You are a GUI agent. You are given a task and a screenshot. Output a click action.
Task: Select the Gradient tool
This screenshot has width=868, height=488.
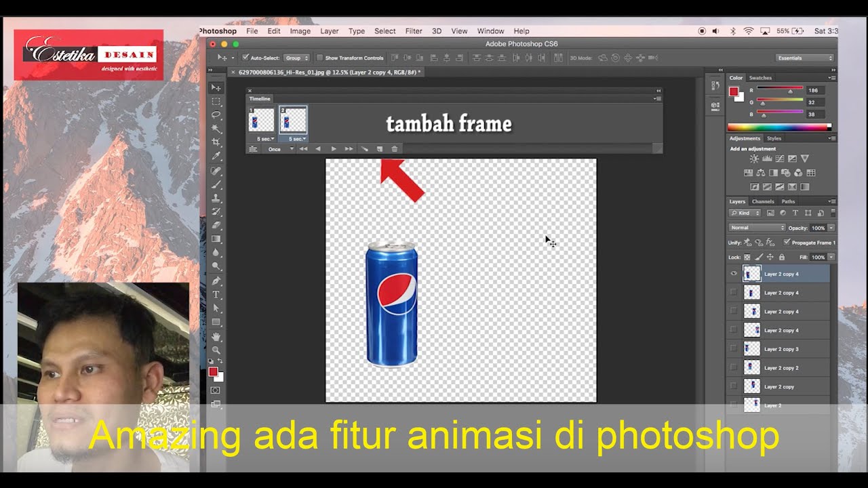coord(216,239)
